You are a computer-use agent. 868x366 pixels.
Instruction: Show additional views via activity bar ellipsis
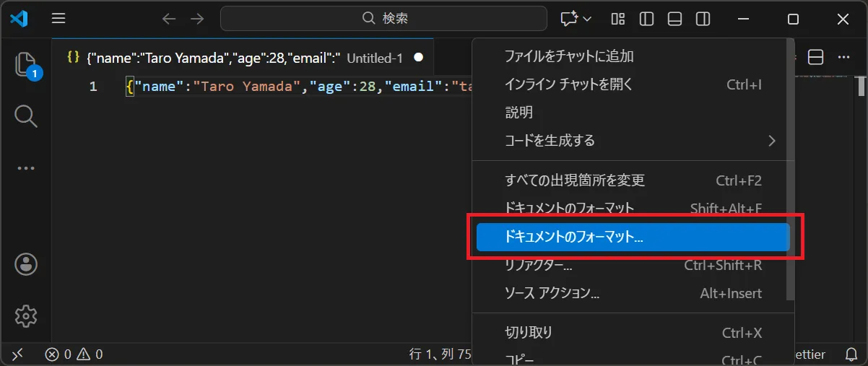(x=26, y=168)
